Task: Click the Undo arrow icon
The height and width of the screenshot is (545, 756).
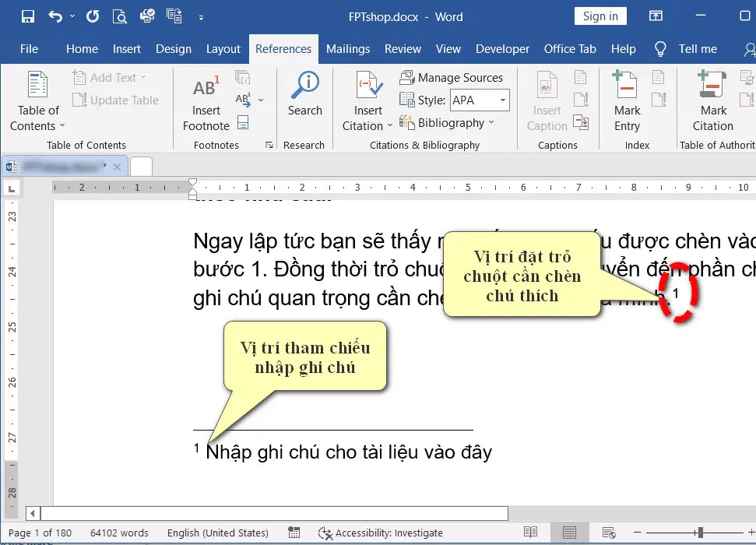Action: click(x=55, y=16)
